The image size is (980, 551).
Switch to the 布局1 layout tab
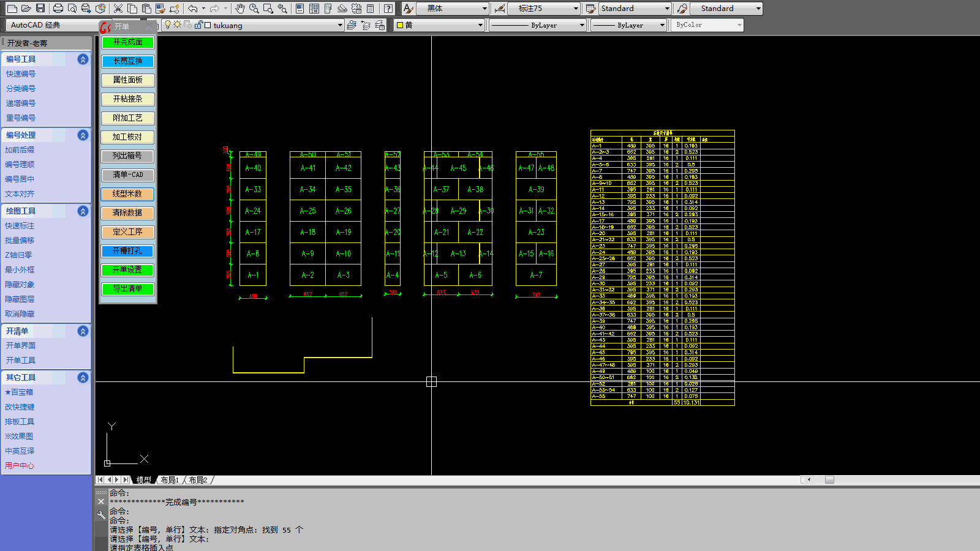tap(170, 480)
